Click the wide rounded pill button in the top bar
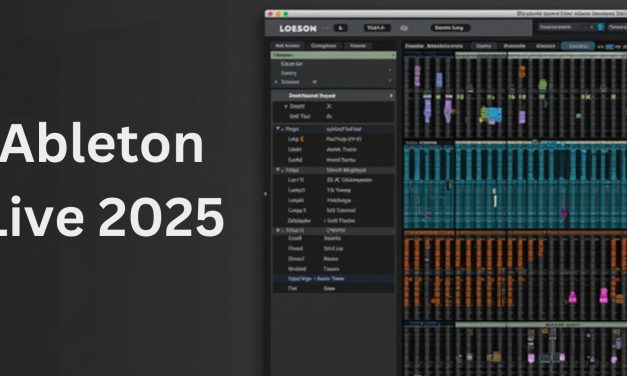The height and width of the screenshot is (376, 627). (450, 28)
